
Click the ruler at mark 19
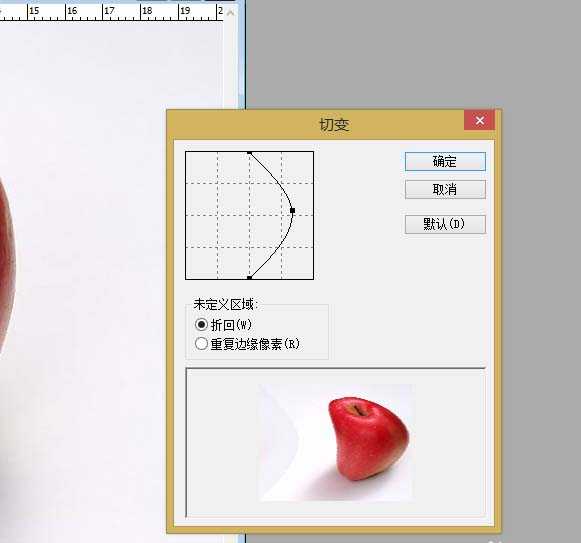click(x=185, y=11)
